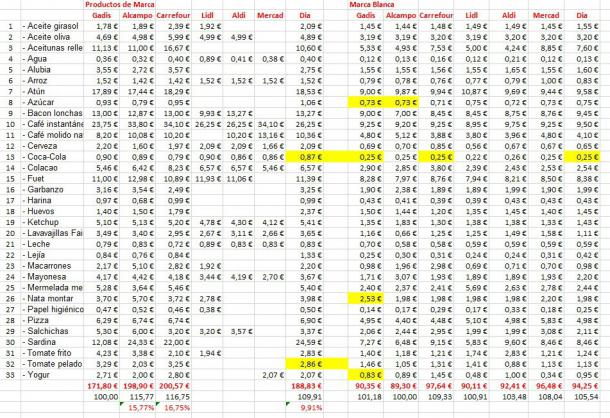Click the highlighted 0,83 € Yogur cell
The width and height of the screenshot is (610, 418).
366,375
